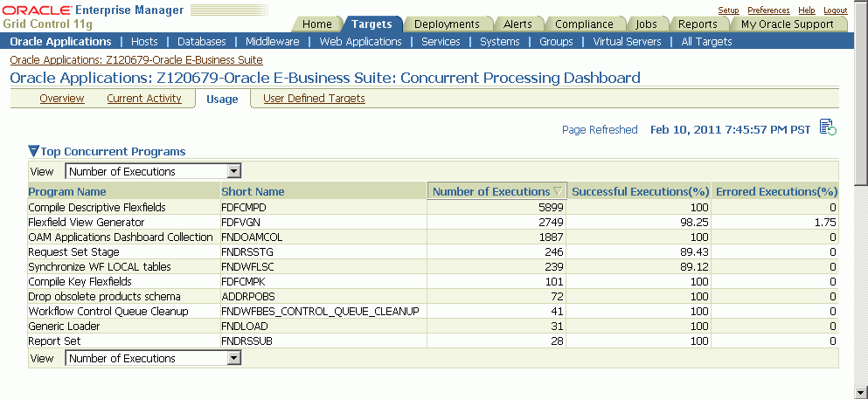Click the Number of Executions sort arrow
The width and height of the screenshot is (868, 399).
coord(558,191)
